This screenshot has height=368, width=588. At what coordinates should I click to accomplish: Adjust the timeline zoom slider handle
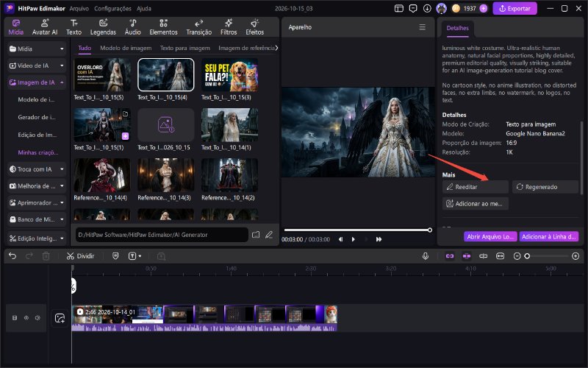527,256
